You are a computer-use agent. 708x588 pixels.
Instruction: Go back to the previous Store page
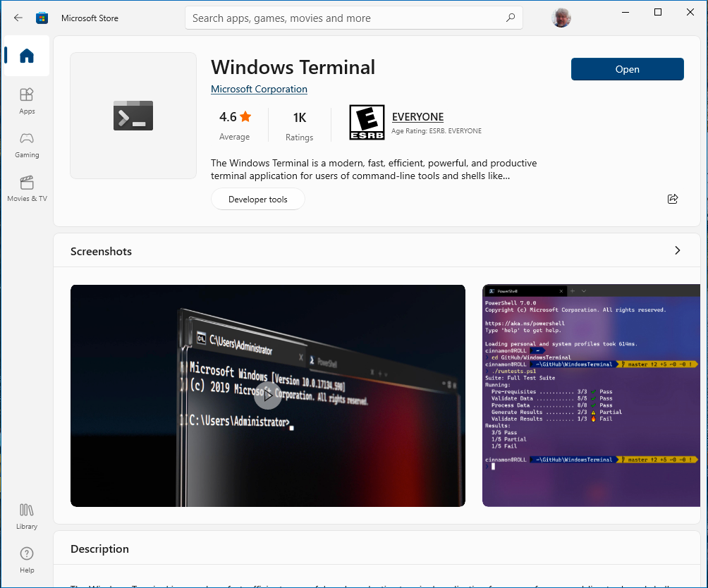(x=18, y=18)
